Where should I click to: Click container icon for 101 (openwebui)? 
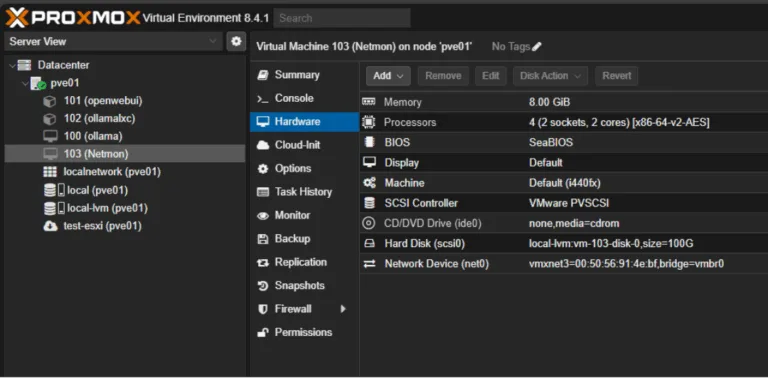tap(49, 101)
